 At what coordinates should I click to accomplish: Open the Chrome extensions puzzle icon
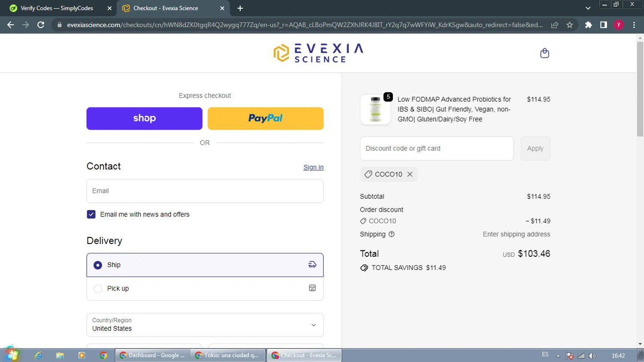tap(589, 25)
